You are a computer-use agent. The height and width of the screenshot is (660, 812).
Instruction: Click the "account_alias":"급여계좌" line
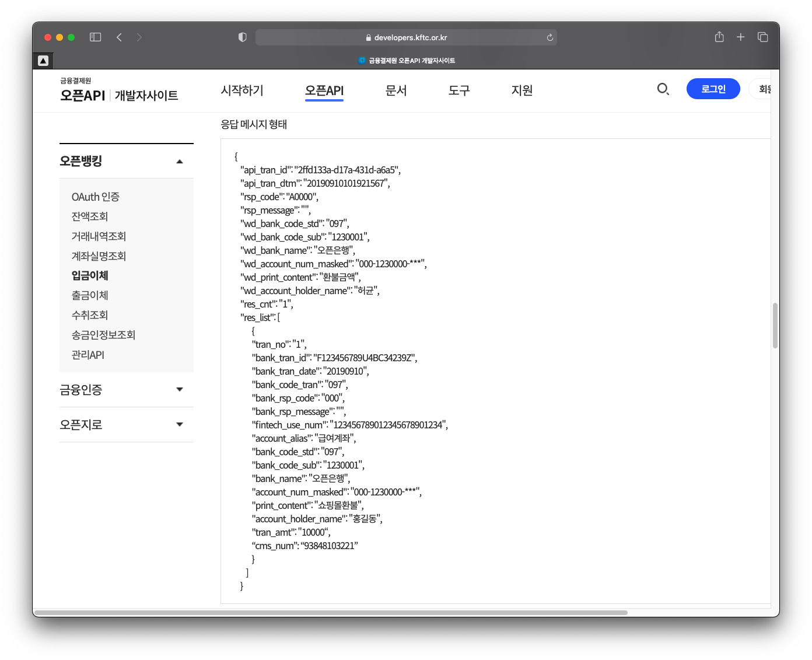304,438
